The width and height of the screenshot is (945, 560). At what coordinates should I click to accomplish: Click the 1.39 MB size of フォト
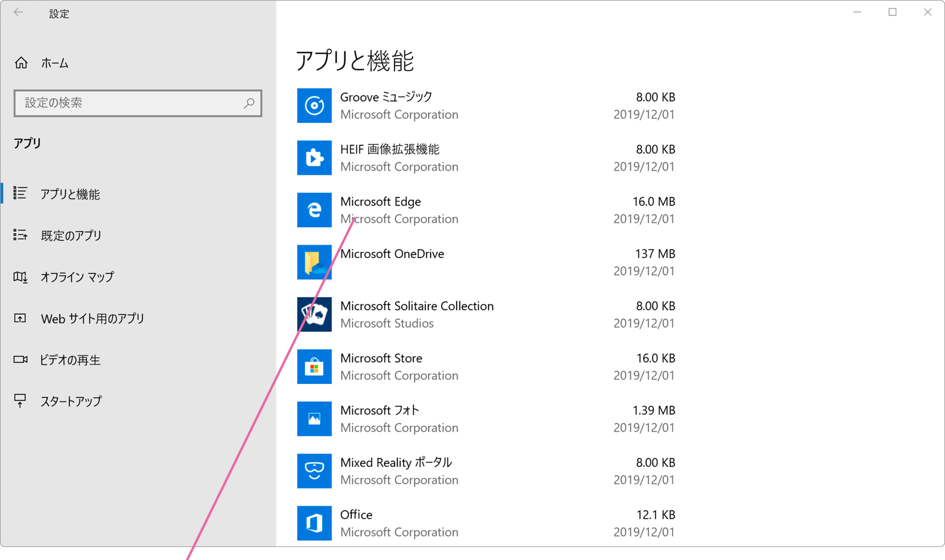(x=654, y=411)
